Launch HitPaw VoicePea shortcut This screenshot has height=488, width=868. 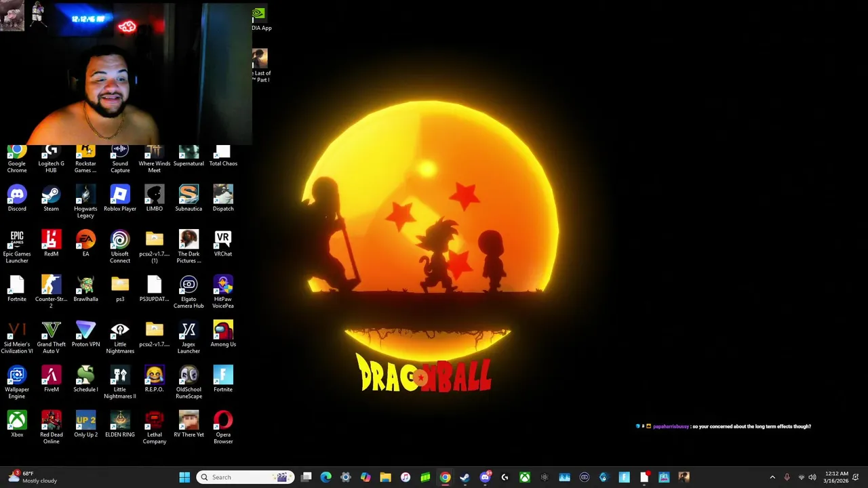click(x=223, y=292)
